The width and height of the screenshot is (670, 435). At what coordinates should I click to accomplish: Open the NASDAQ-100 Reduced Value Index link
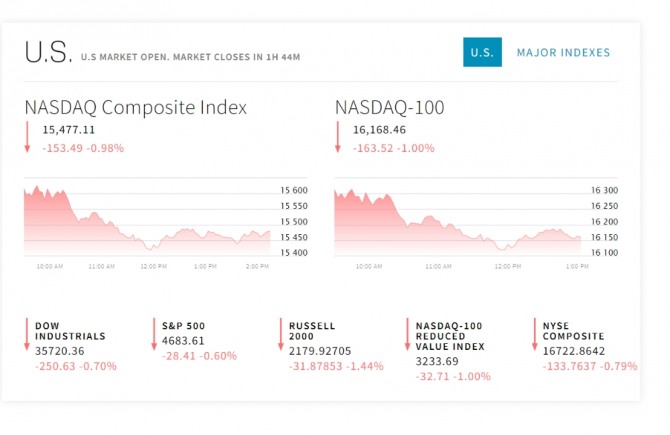(x=450, y=336)
